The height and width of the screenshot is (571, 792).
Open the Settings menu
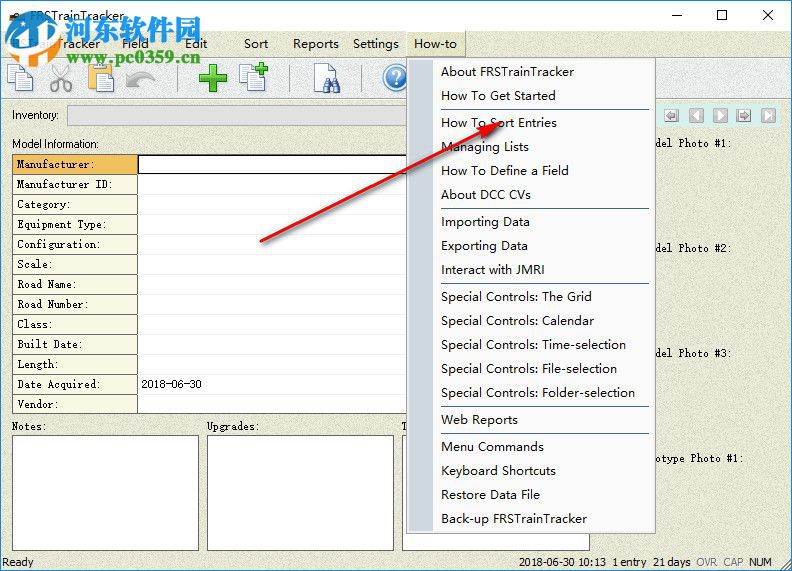pyautogui.click(x=376, y=44)
